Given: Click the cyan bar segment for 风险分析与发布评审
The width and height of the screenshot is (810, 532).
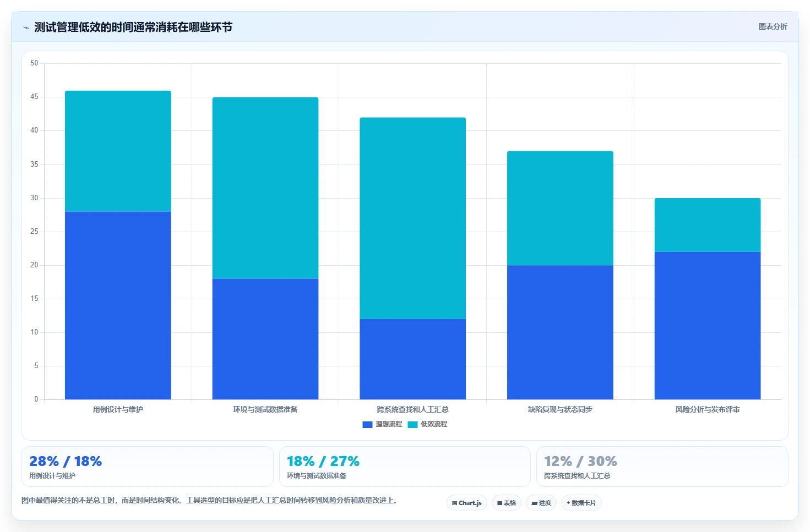Looking at the screenshot, I should pyautogui.click(x=708, y=225).
